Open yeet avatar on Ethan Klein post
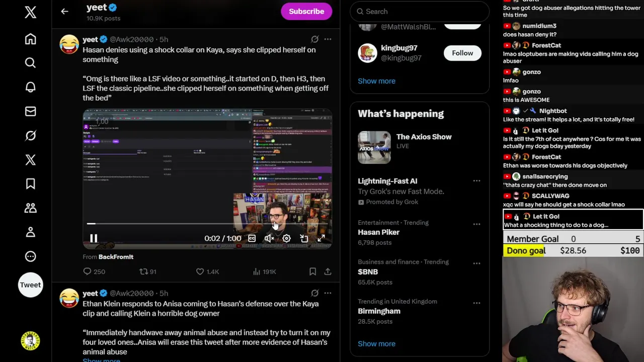 tap(69, 298)
